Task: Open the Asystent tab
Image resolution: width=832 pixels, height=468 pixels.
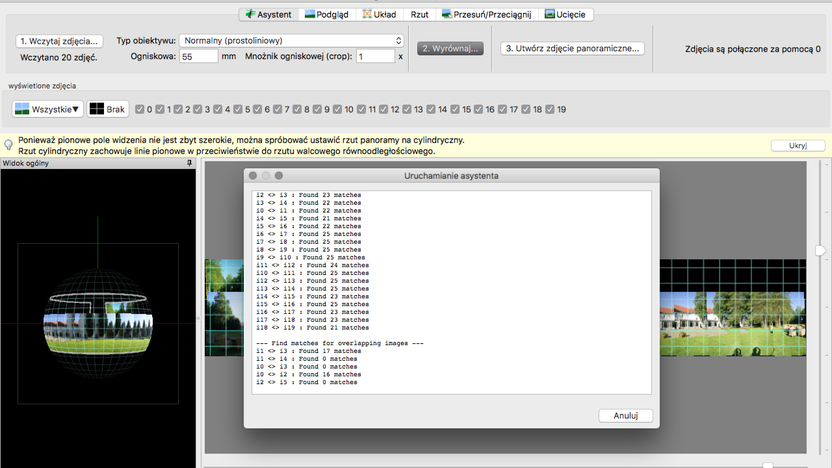Action: 268,14
